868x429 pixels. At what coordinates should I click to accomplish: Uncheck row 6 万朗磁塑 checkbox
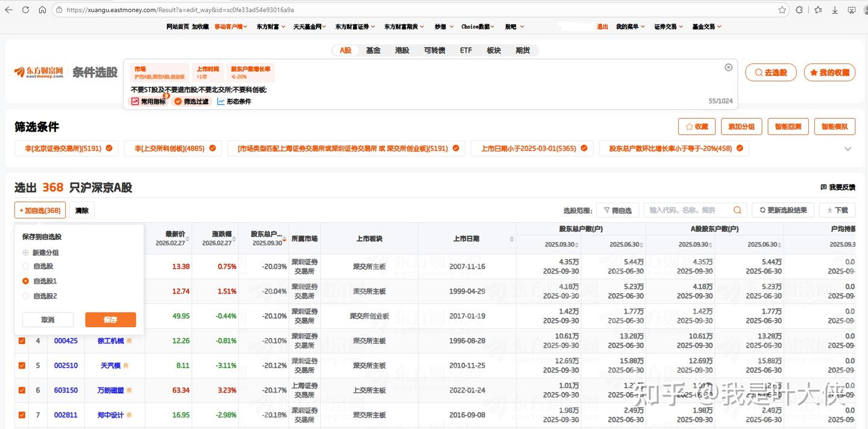tap(22, 390)
